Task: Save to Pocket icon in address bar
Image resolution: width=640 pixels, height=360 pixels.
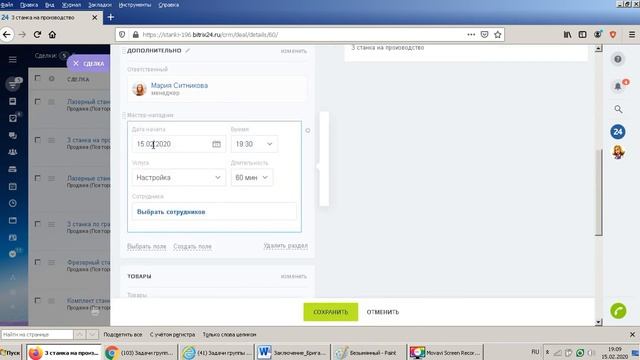Action: pos(484,35)
